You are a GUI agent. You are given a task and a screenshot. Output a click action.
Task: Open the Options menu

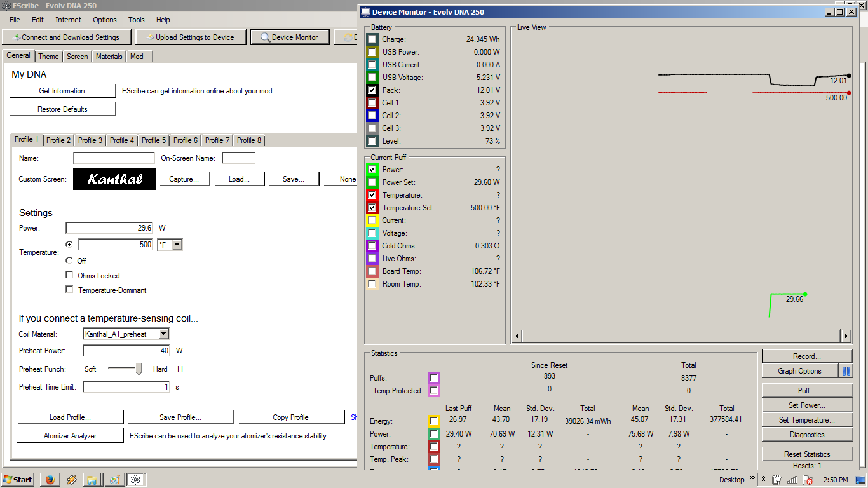(105, 20)
